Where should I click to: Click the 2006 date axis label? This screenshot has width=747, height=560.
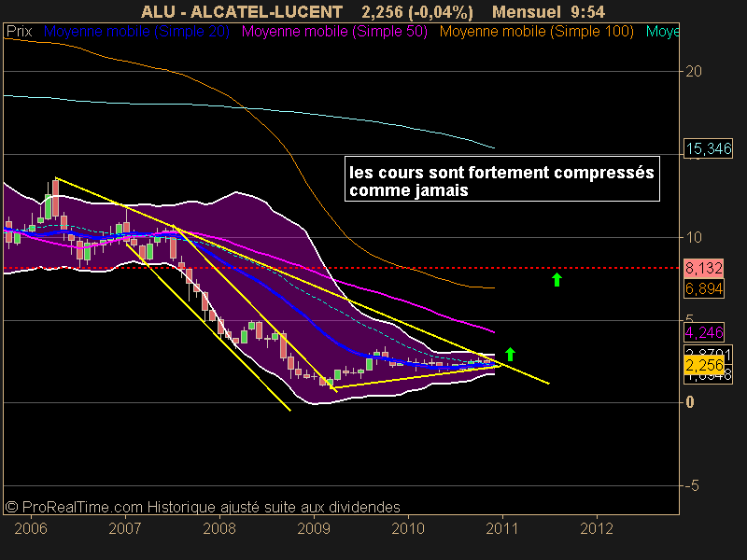[31, 528]
